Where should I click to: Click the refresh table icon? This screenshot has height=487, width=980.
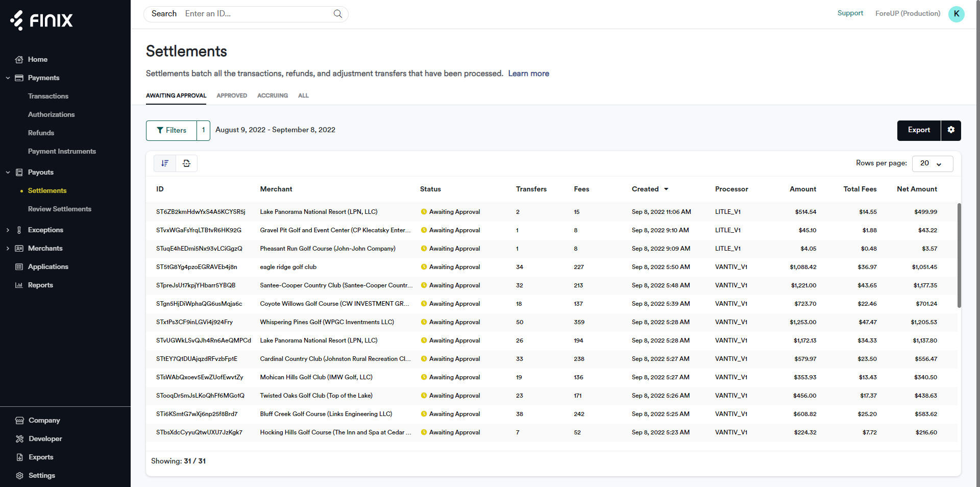point(187,163)
